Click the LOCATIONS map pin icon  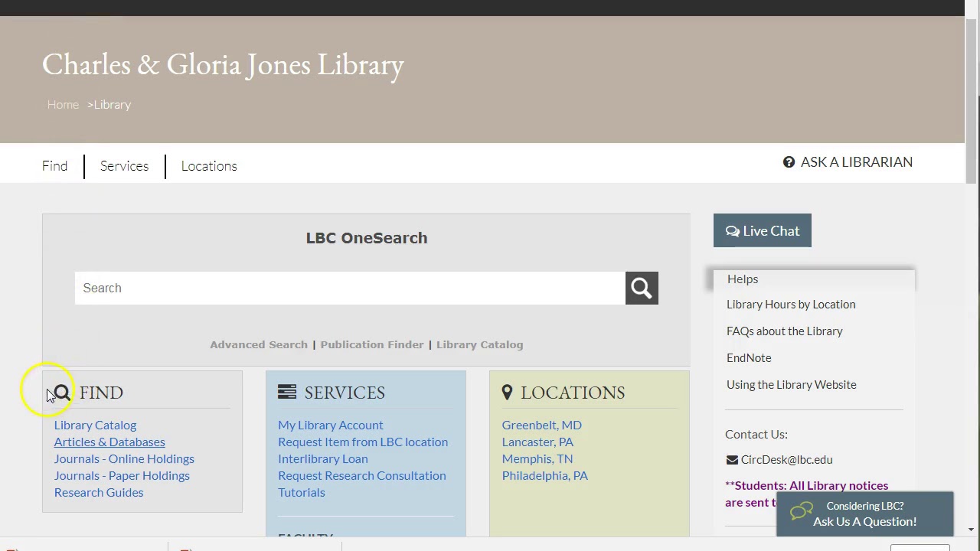507,393
